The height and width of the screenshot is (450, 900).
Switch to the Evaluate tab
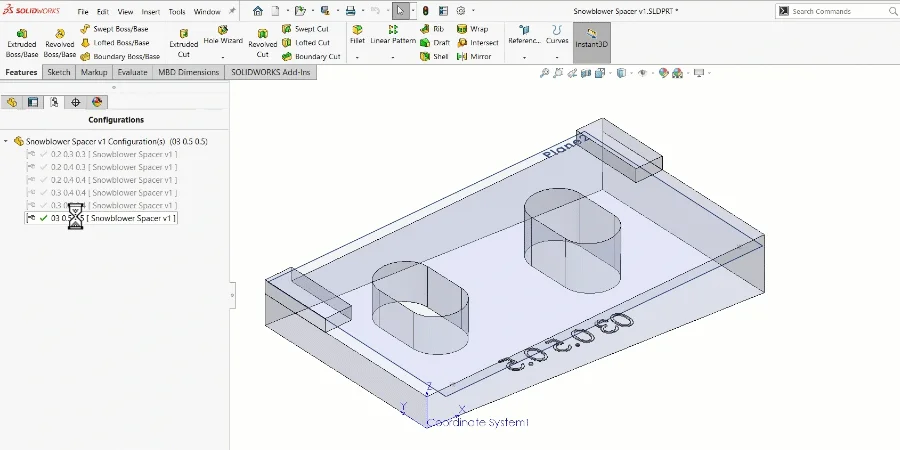pyautogui.click(x=132, y=72)
